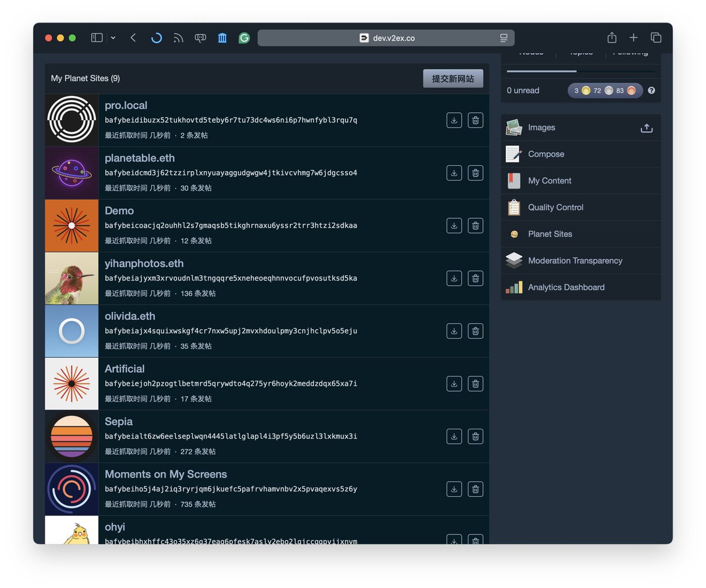Screen dimensions: 706x588
Task: Download the Sepia site
Action: [x=454, y=436]
